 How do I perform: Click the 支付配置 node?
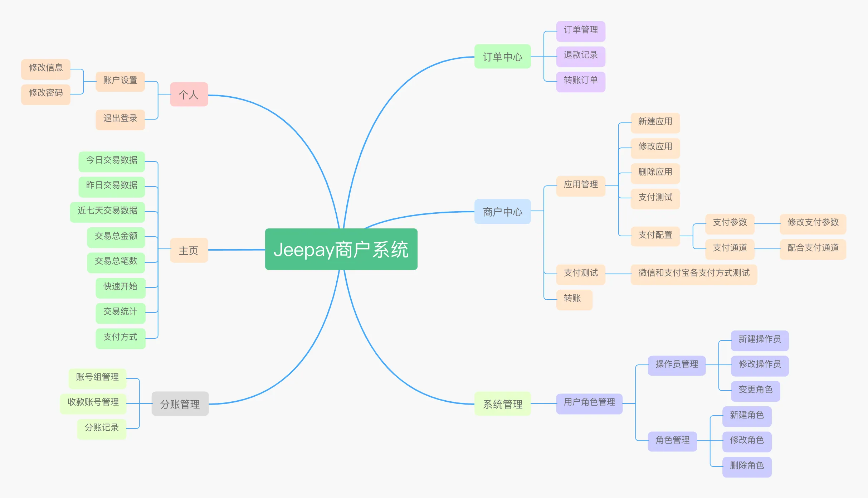655,236
